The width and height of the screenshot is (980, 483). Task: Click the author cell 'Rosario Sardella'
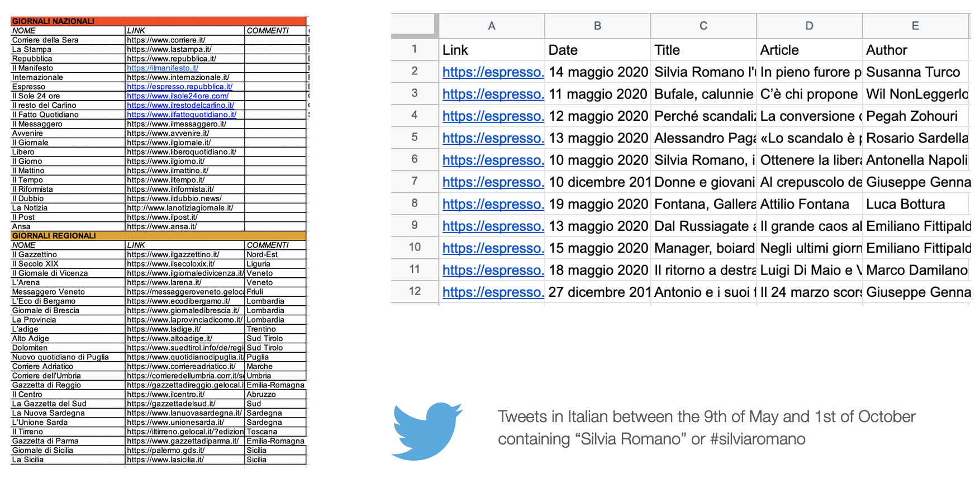point(915,138)
